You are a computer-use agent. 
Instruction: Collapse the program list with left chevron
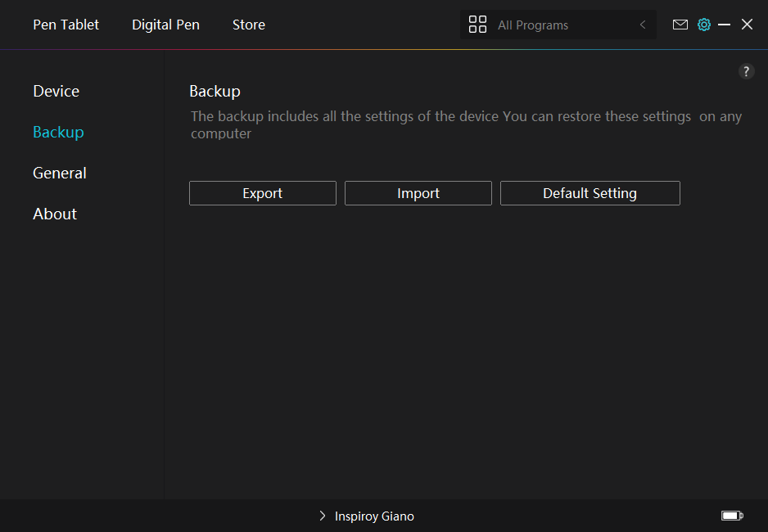point(643,25)
